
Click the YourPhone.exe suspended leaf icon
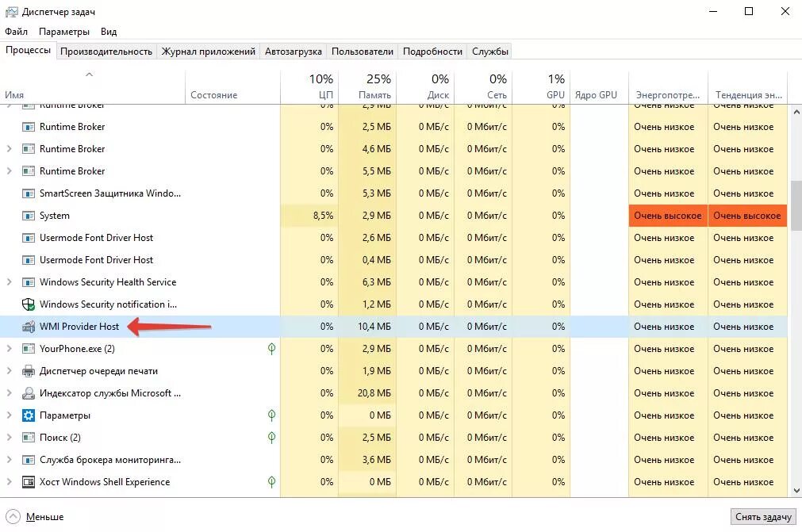(271, 349)
